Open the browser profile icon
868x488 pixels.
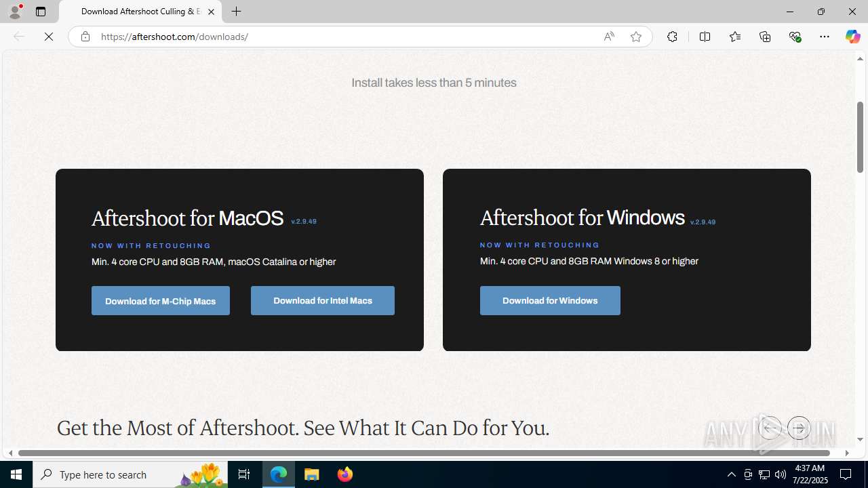pyautogui.click(x=14, y=12)
